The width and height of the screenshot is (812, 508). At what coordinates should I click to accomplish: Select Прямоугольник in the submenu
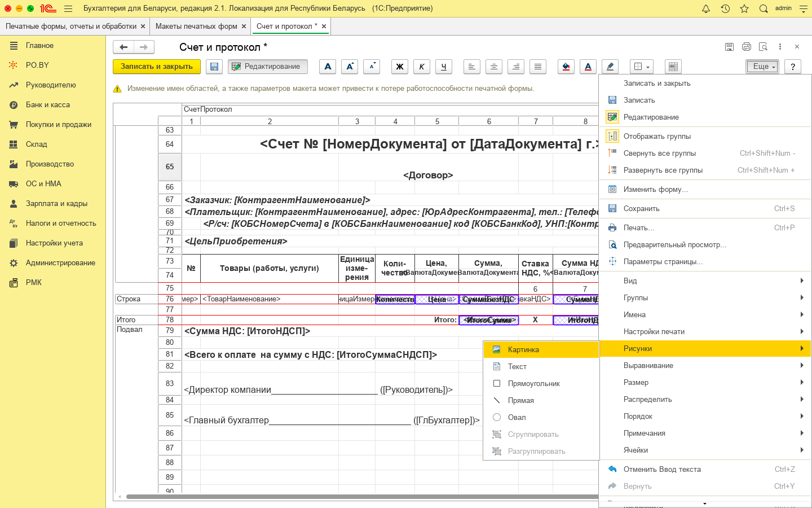(541, 383)
